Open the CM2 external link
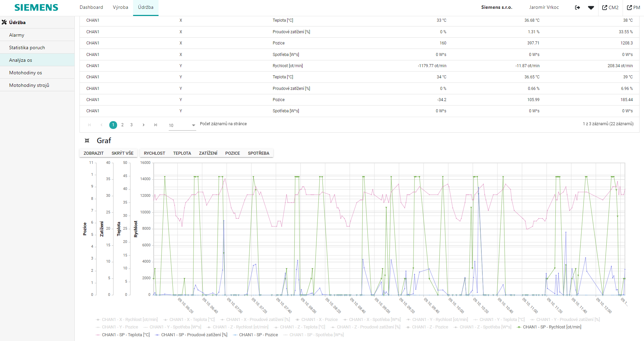This screenshot has width=644, height=341. (610, 7)
